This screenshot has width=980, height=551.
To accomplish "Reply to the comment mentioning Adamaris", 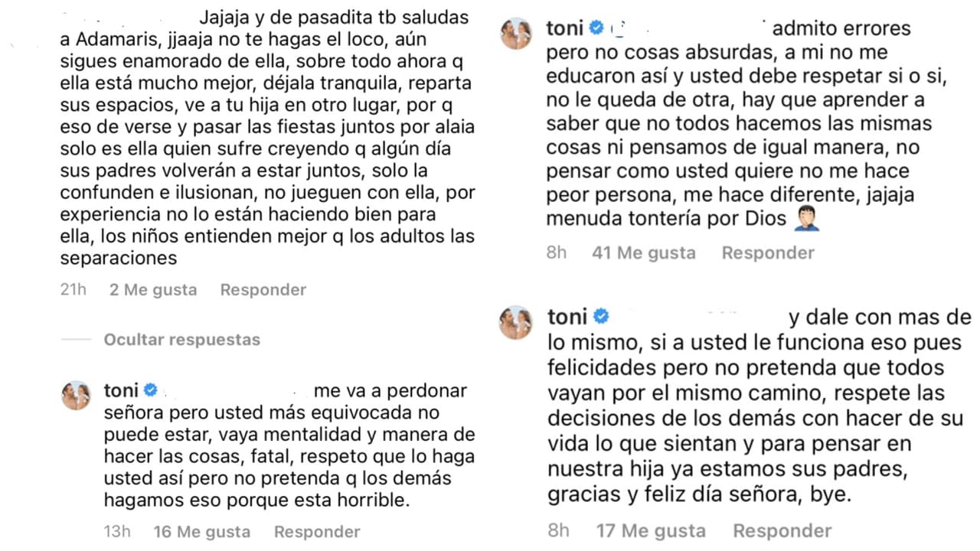I will pos(263,289).
